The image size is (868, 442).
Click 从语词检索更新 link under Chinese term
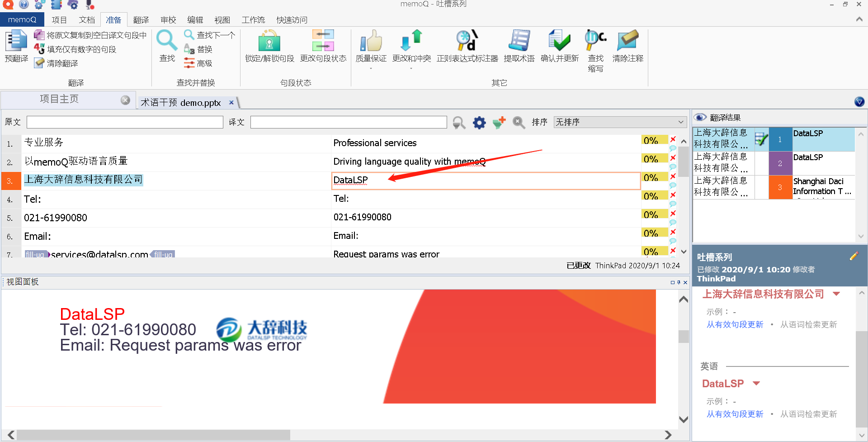click(x=808, y=324)
